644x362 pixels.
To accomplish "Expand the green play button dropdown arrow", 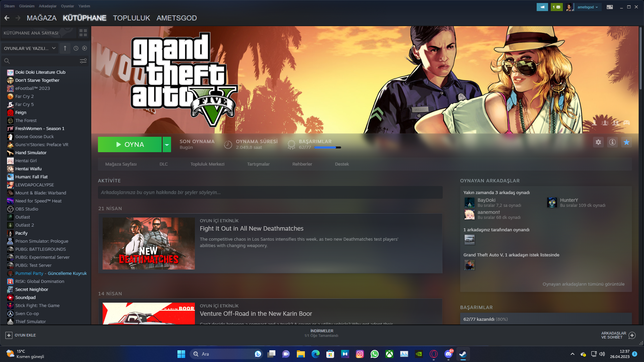I will (x=167, y=144).
